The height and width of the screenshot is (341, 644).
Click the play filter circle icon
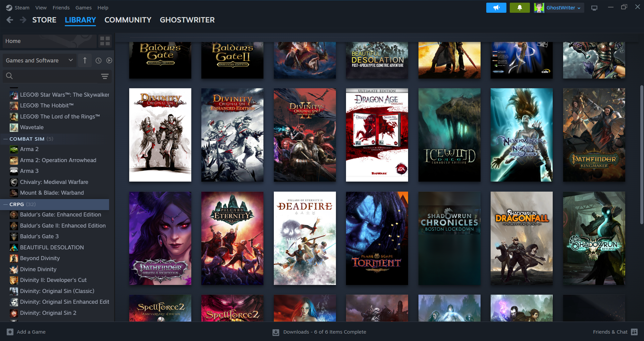[x=109, y=60]
